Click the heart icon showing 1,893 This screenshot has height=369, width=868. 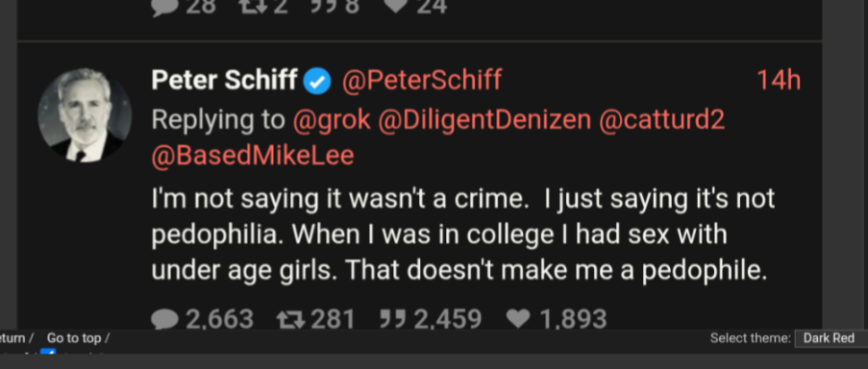point(519,320)
